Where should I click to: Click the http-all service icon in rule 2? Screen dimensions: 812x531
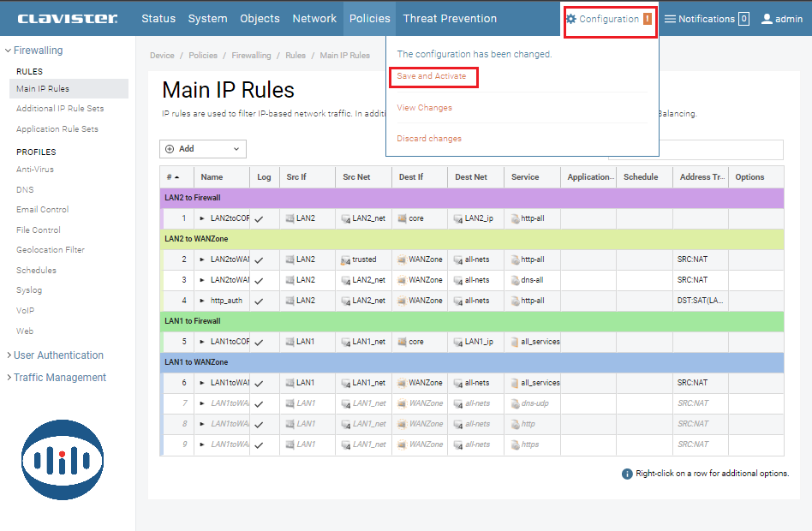click(x=515, y=260)
